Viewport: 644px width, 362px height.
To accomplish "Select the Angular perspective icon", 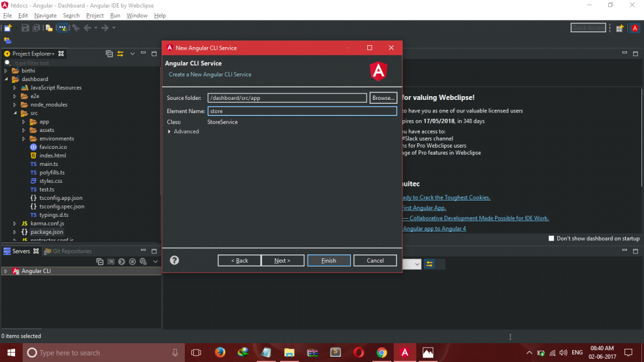I will [635, 28].
